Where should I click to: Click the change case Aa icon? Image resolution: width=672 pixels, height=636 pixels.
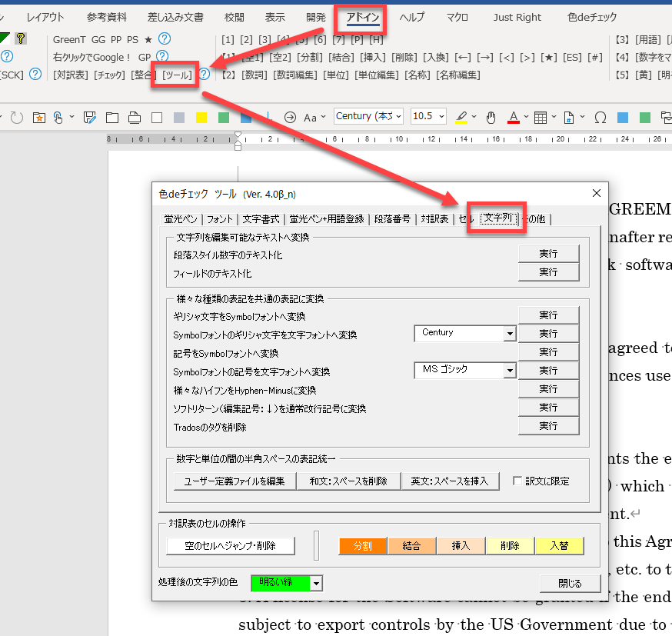[310, 117]
